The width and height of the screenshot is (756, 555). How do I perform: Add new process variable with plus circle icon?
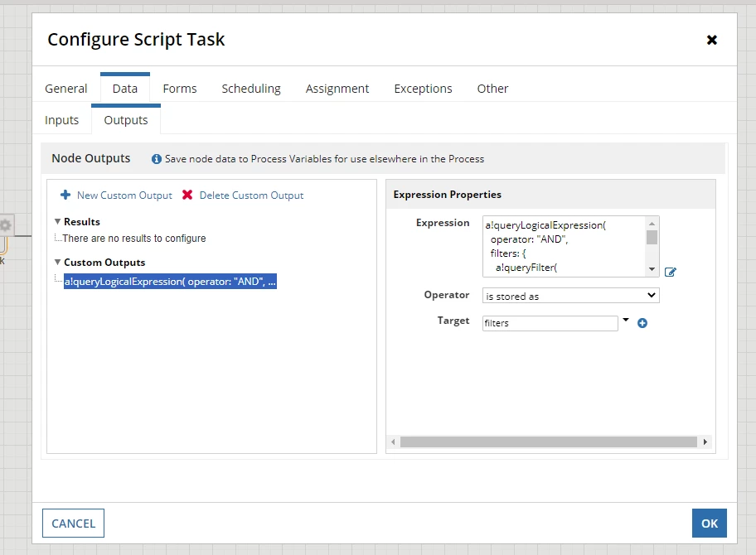pyautogui.click(x=642, y=323)
